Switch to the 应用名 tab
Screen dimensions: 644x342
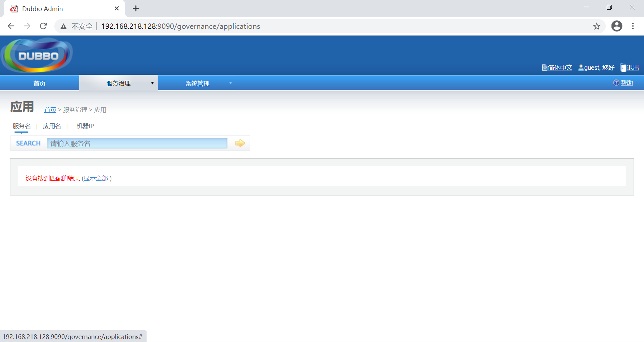point(52,126)
